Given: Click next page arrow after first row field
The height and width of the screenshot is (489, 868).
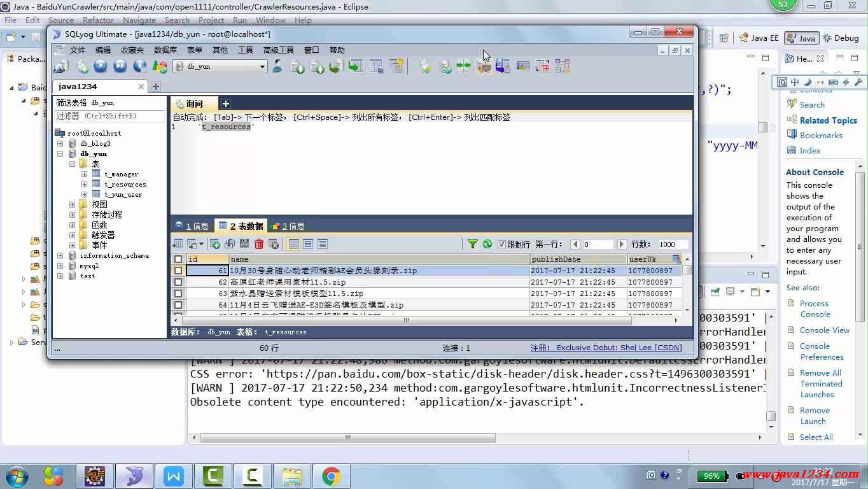Looking at the screenshot, I should 622,244.
